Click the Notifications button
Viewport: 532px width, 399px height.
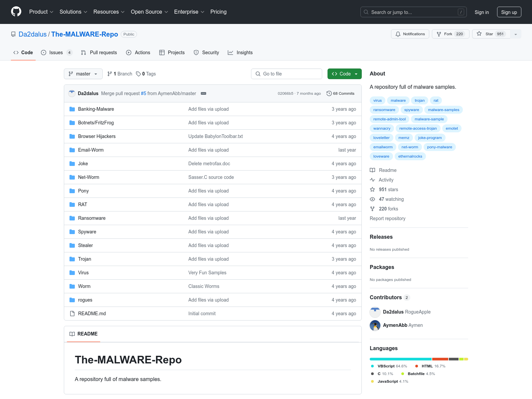tap(410, 34)
